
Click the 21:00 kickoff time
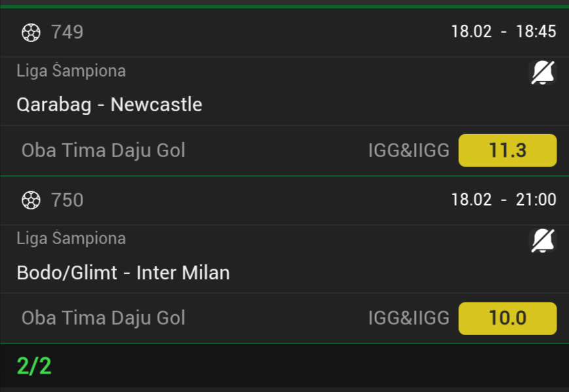pyautogui.click(x=536, y=200)
